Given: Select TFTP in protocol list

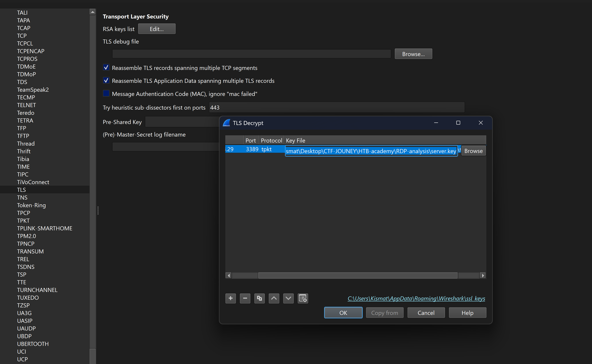Looking at the screenshot, I should click(23, 136).
